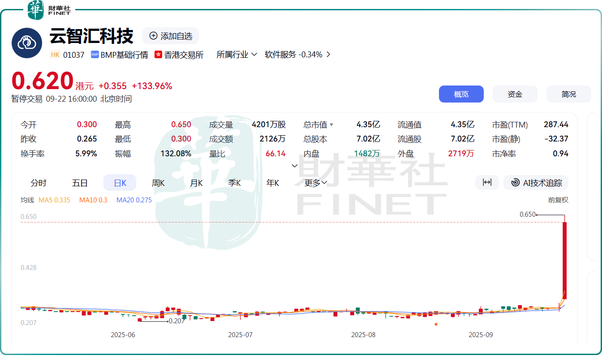Screen dimensions: 602x364
Task: Click the blue BMP badge icon
Action: coord(95,55)
